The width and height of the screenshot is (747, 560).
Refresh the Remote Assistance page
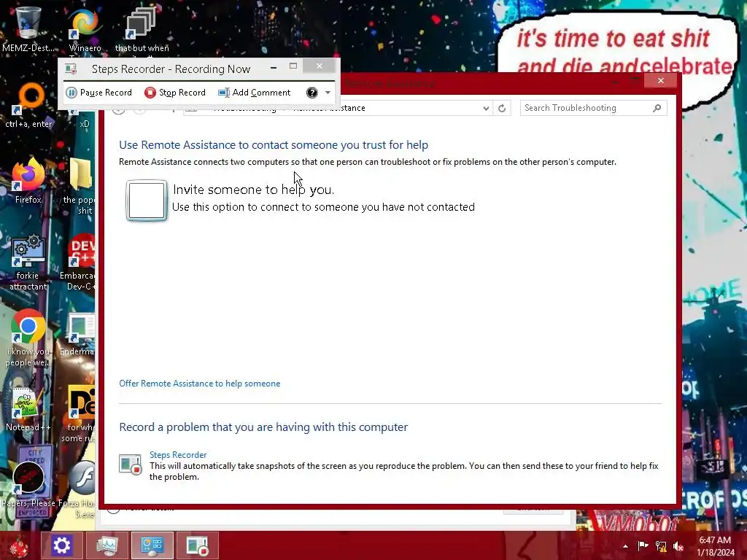click(x=502, y=108)
